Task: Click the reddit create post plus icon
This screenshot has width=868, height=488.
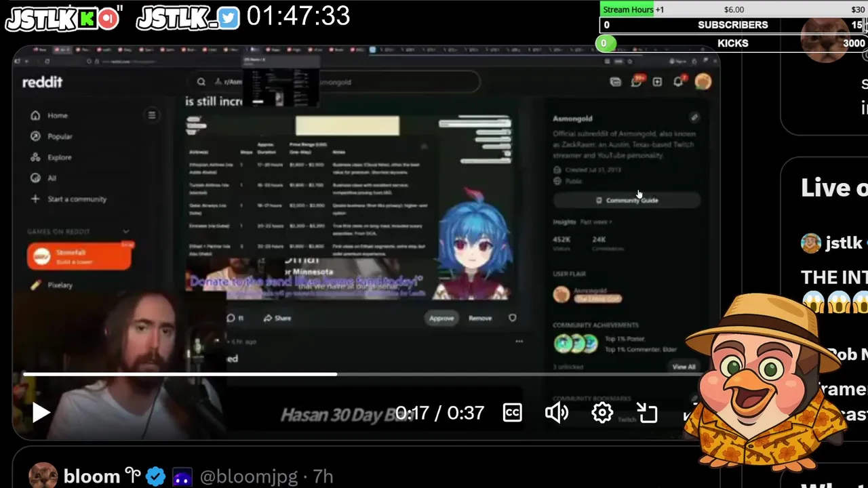Action: 657,82
